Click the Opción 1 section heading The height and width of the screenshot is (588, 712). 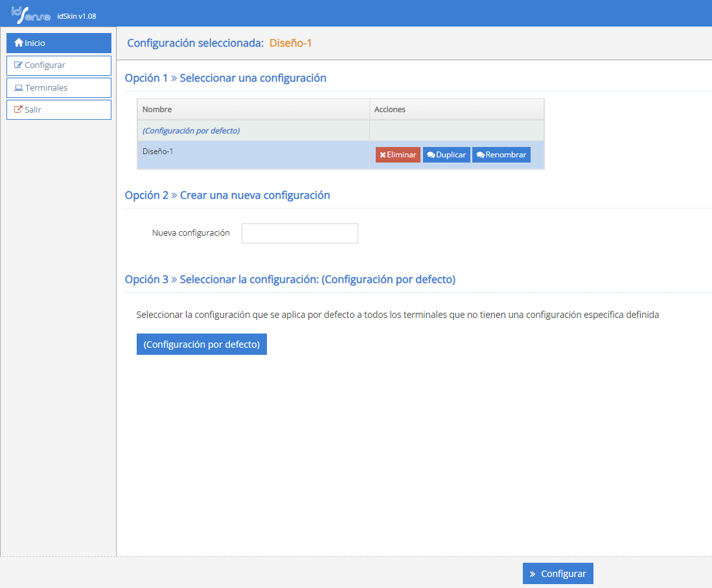coord(225,78)
